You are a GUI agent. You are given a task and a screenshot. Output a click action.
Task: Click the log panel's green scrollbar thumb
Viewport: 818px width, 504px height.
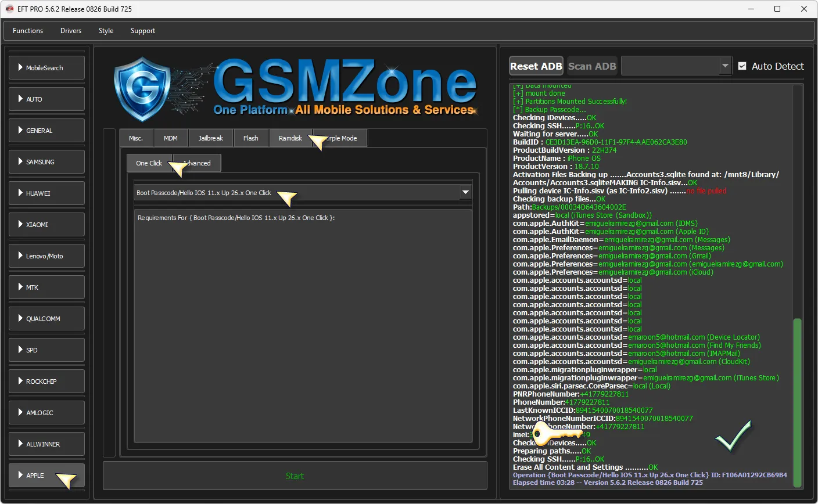point(797,402)
